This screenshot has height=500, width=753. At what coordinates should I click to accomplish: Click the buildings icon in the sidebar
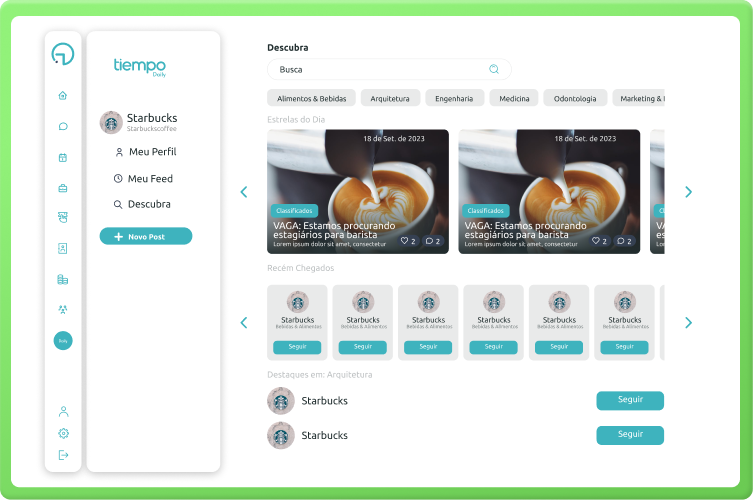click(x=63, y=279)
